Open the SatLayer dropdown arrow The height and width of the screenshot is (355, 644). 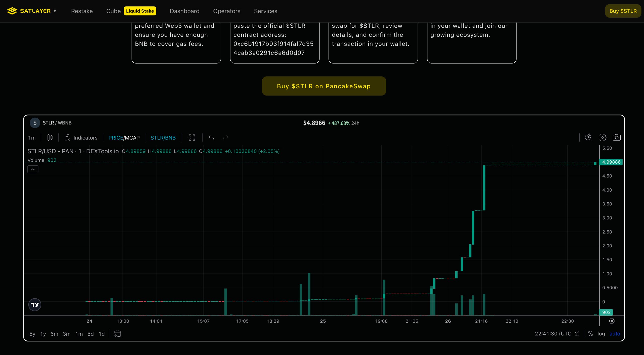tap(55, 11)
